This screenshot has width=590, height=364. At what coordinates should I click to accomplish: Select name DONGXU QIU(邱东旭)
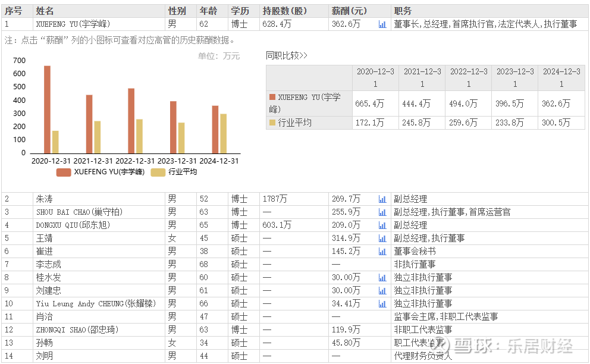[x=73, y=225]
